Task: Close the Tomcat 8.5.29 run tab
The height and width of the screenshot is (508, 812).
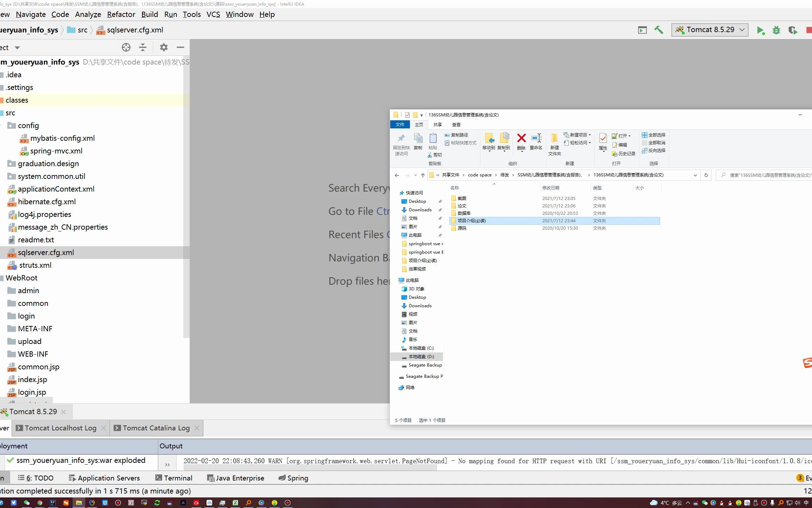Action: (63, 412)
